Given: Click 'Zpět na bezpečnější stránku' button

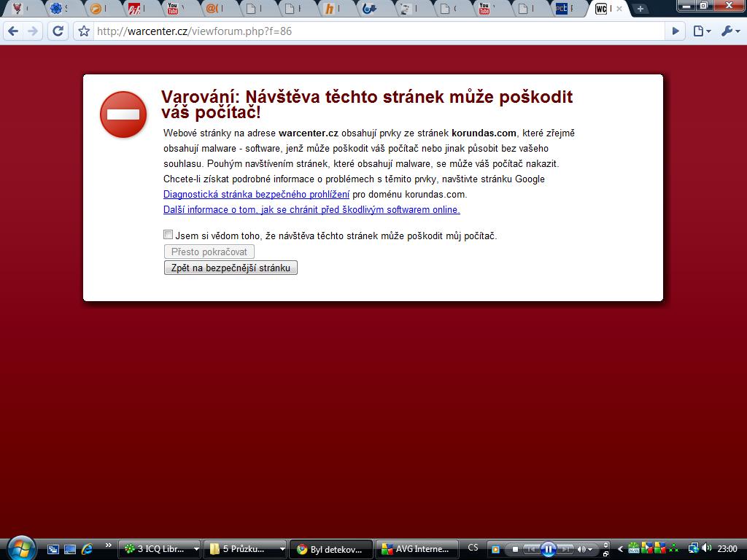Looking at the screenshot, I should (x=231, y=268).
